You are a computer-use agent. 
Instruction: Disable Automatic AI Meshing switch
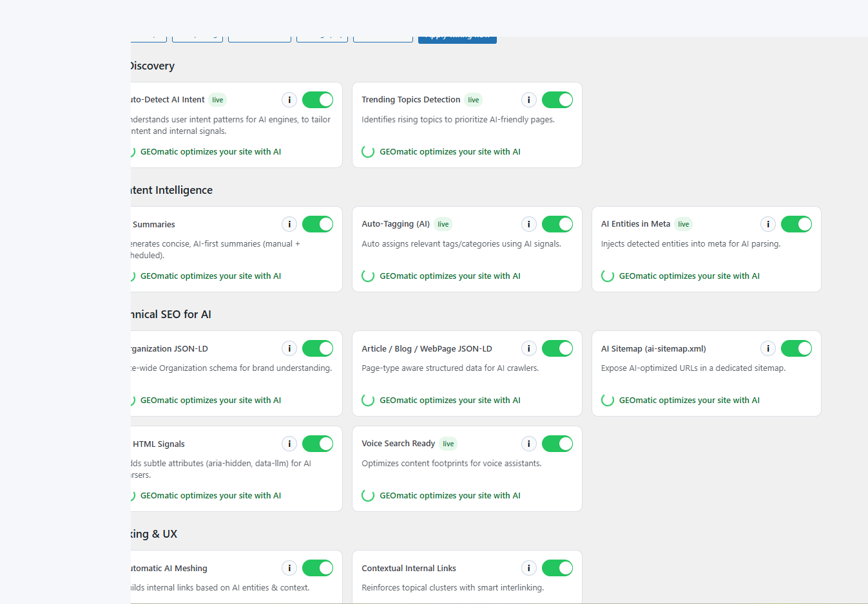click(x=318, y=568)
